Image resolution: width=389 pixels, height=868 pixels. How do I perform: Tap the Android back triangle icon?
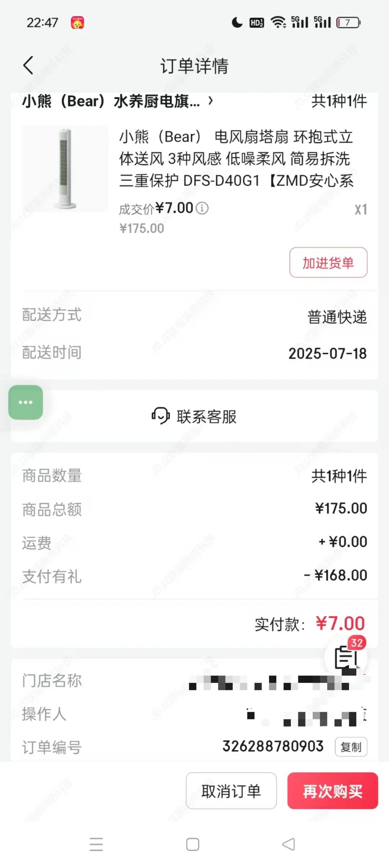[289, 844]
